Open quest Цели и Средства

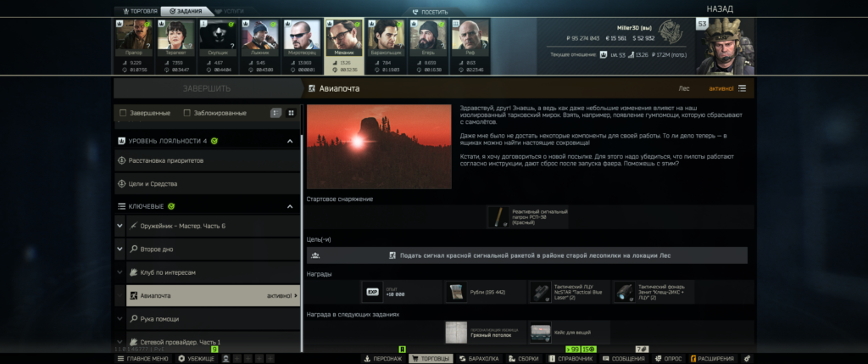coord(207,184)
